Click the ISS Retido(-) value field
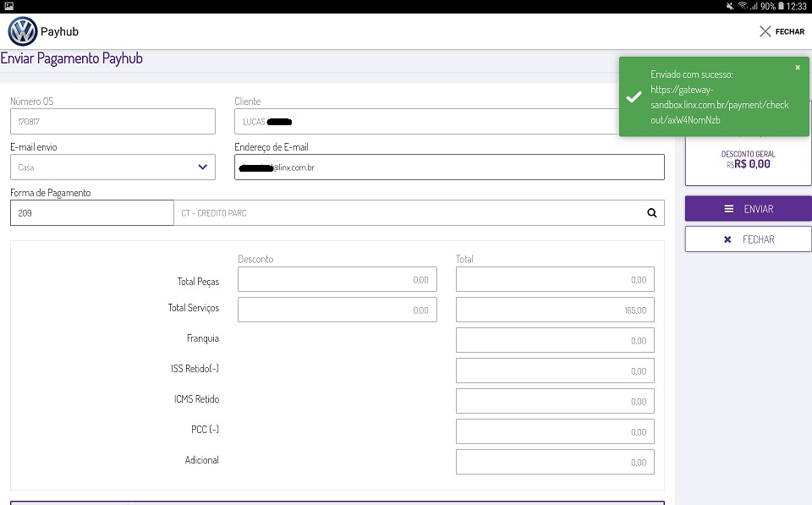812x505 pixels. click(x=555, y=371)
